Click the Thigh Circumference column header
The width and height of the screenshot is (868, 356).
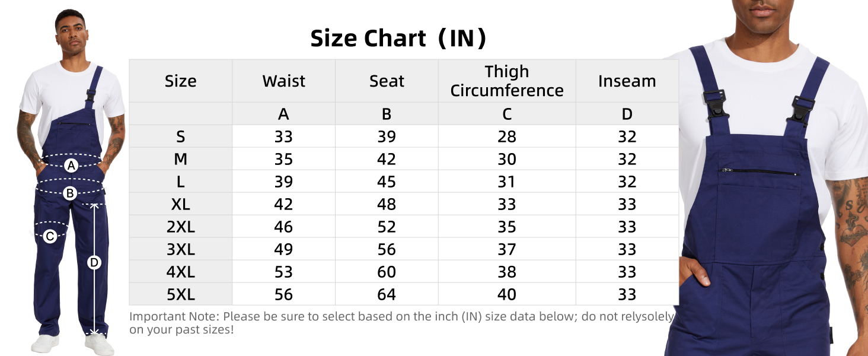tap(506, 81)
